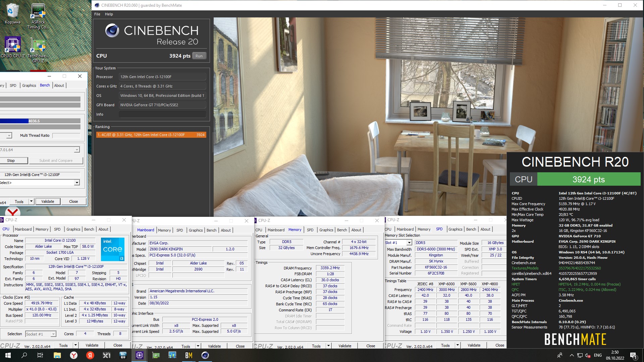Open the dark blue bars taskbar icon
This screenshot has width=644, height=362.
(x=123, y=355)
